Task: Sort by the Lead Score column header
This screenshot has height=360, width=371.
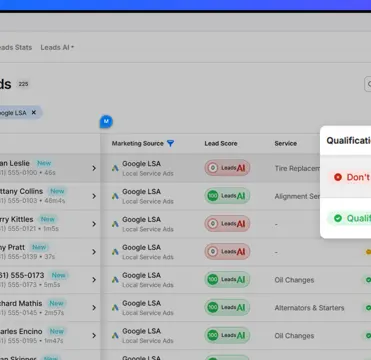Action: click(x=221, y=143)
